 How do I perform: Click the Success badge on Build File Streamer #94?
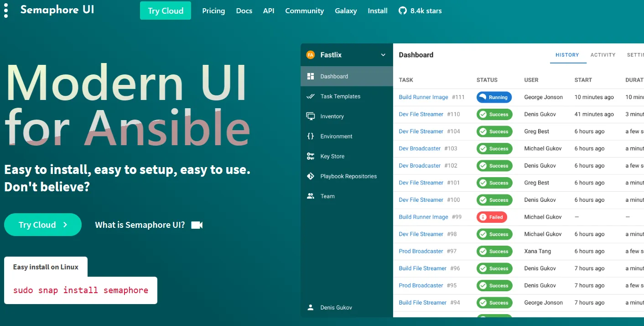(494, 303)
